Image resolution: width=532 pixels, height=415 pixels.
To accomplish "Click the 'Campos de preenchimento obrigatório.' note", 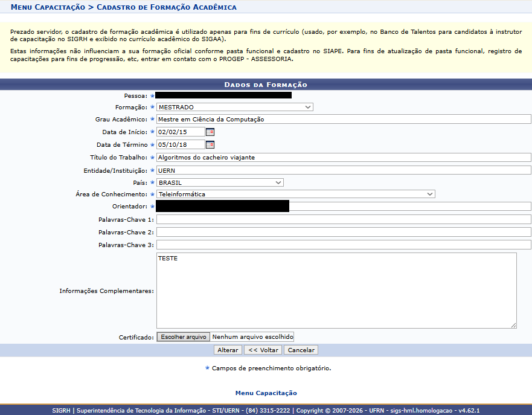I will pyautogui.click(x=271, y=368).
